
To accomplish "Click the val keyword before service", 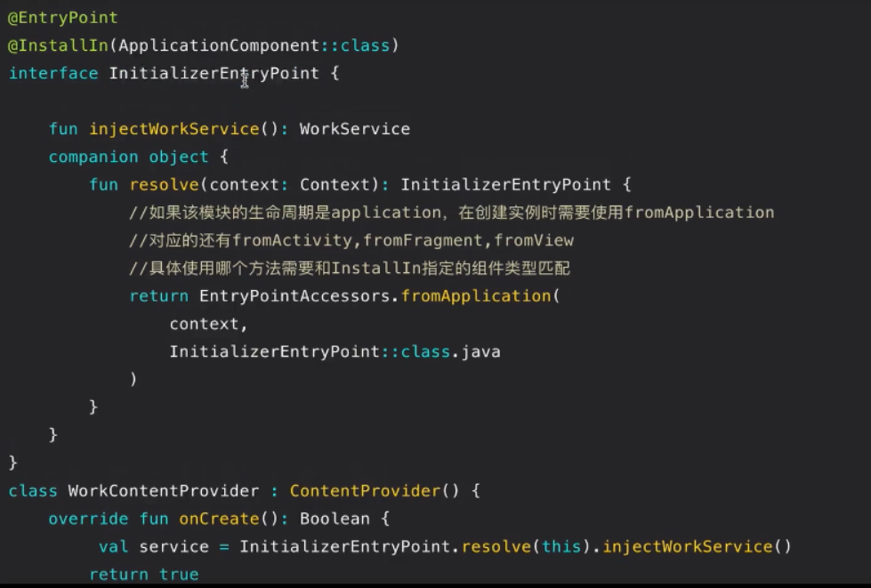I will pyautogui.click(x=113, y=547).
